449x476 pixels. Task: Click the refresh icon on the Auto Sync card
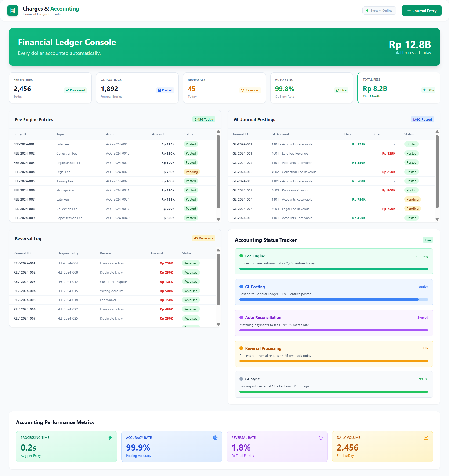337,90
